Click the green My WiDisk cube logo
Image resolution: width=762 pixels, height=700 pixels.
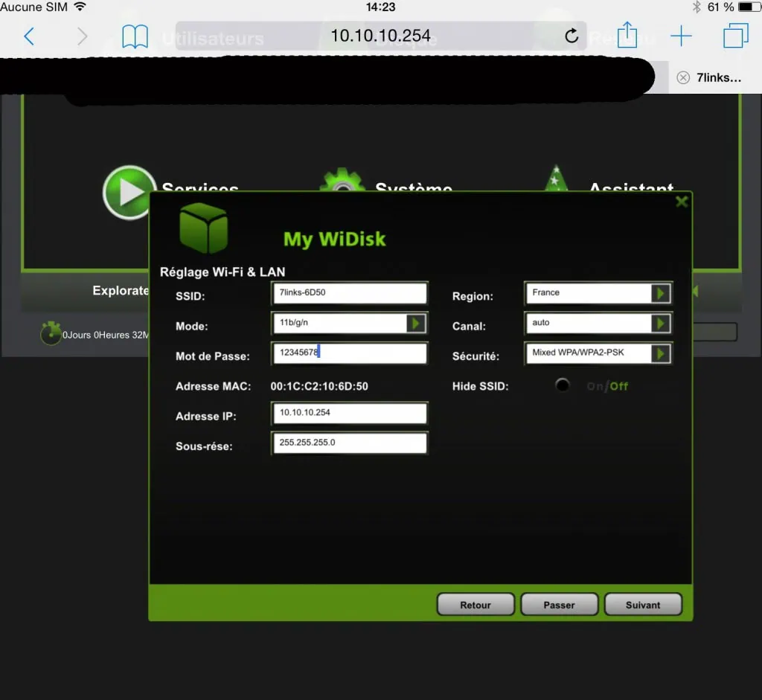click(203, 228)
